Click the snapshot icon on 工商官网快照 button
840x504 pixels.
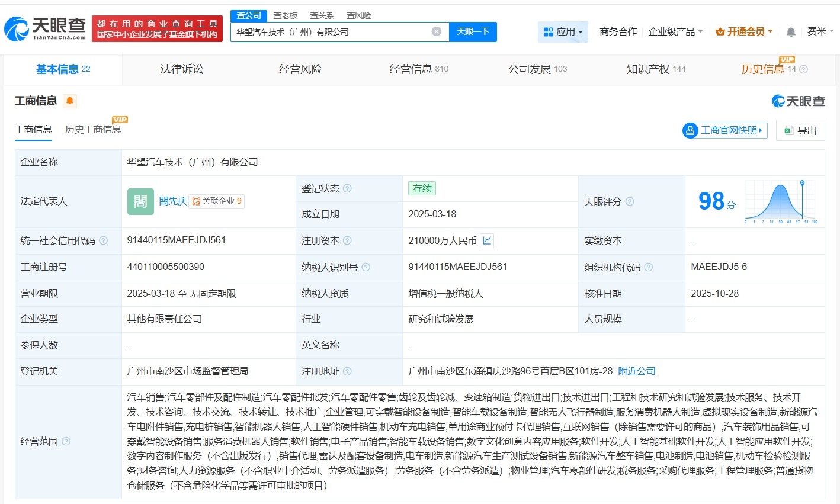tap(690, 130)
